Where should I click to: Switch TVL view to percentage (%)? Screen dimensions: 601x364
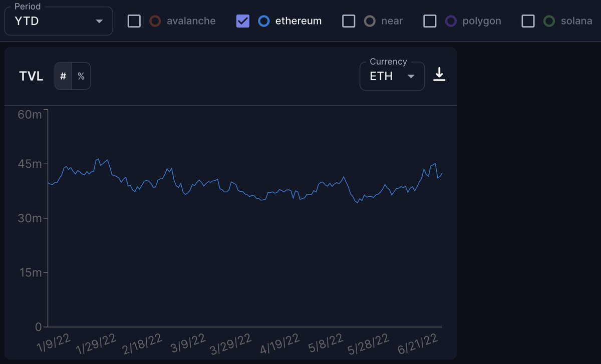tap(81, 76)
